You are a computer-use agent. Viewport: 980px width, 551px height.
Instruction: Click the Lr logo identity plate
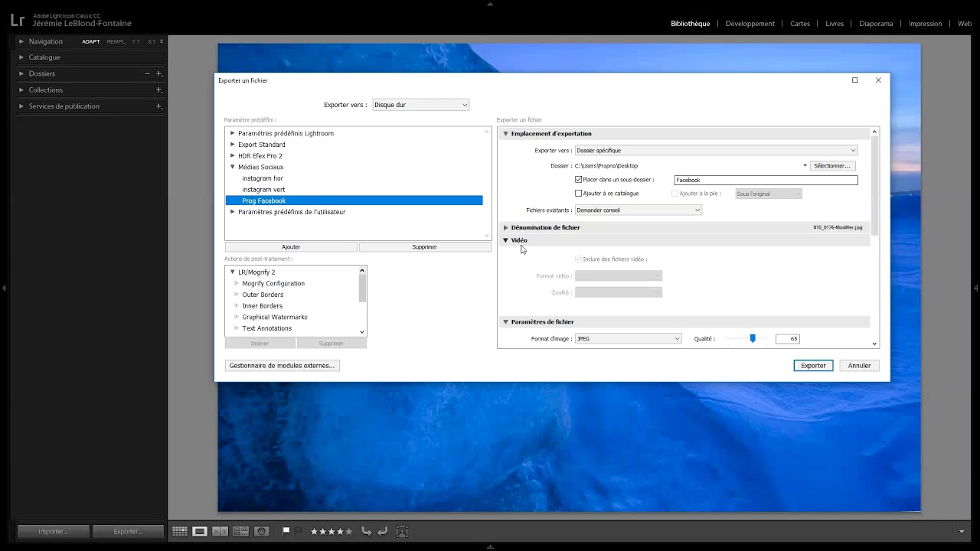click(x=17, y=21)
